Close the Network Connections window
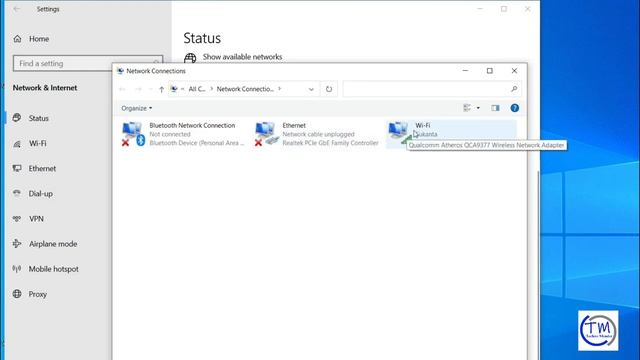 [x=514, y=71]
